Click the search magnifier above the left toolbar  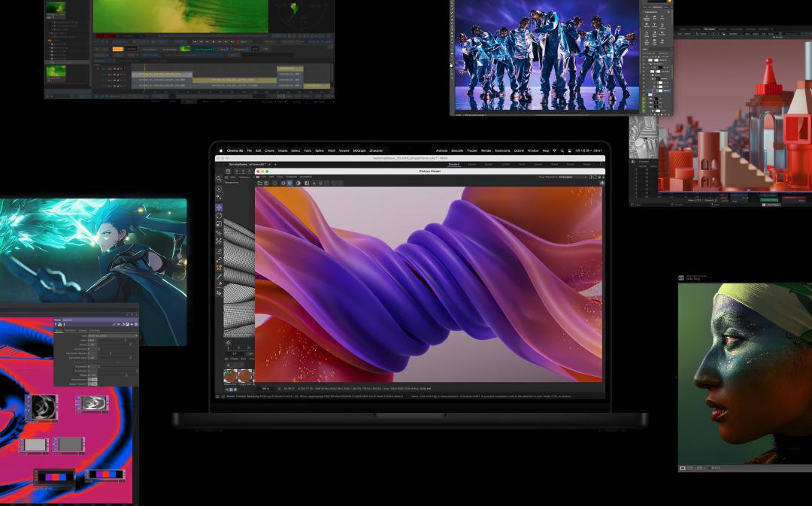(219, 178)
